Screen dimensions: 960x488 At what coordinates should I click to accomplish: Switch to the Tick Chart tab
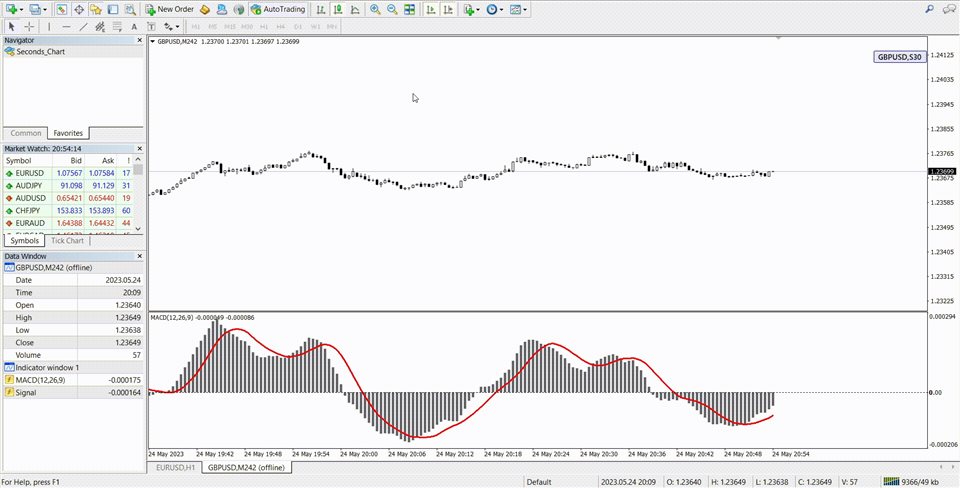coord(67,241)
